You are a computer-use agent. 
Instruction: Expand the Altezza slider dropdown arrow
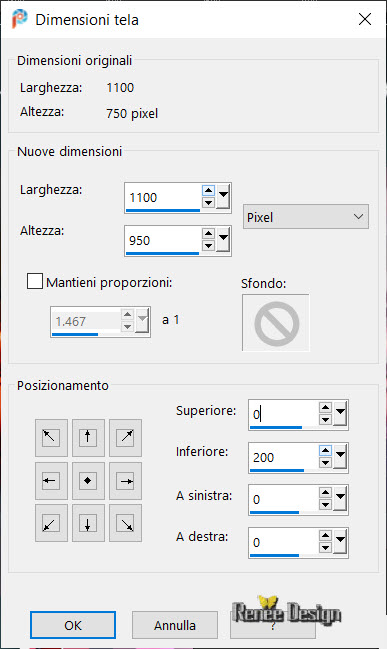(224, 240)
